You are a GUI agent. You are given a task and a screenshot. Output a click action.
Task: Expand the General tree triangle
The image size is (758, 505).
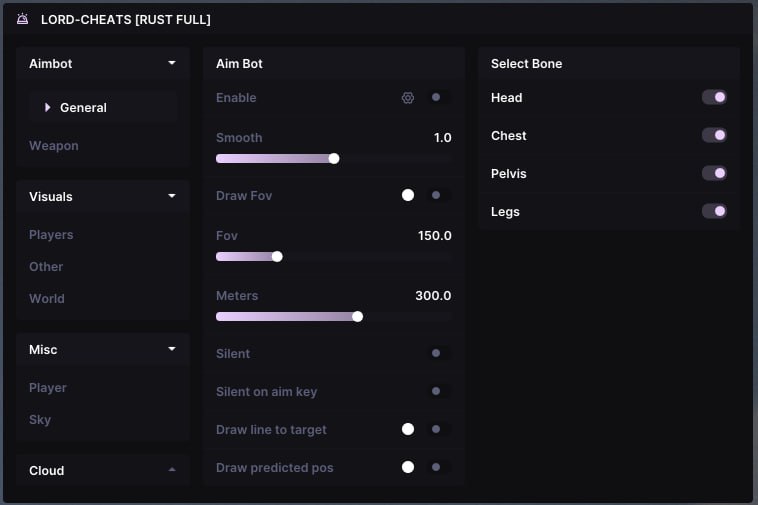coord(47,108)
